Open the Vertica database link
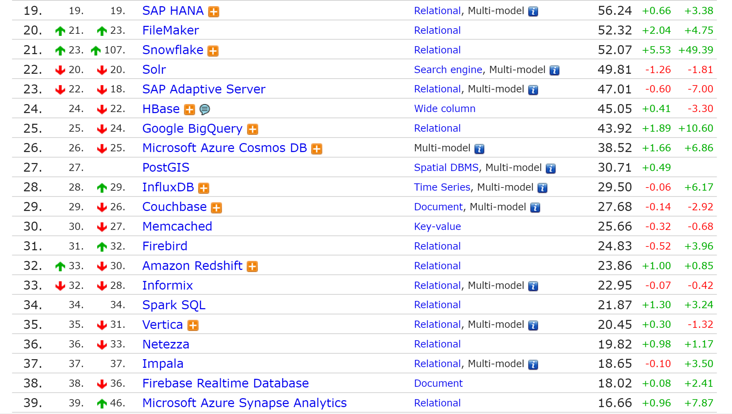 coord(162,324)
